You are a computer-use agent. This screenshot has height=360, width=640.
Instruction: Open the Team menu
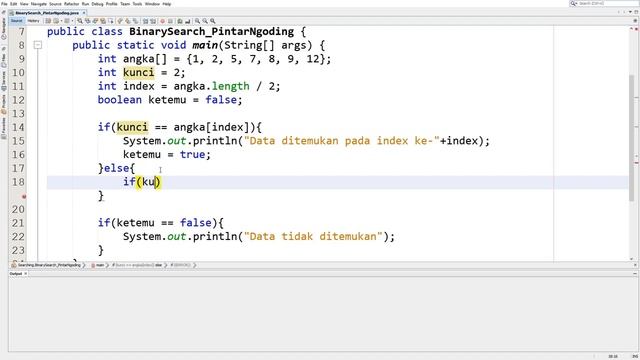click(125, 4)
